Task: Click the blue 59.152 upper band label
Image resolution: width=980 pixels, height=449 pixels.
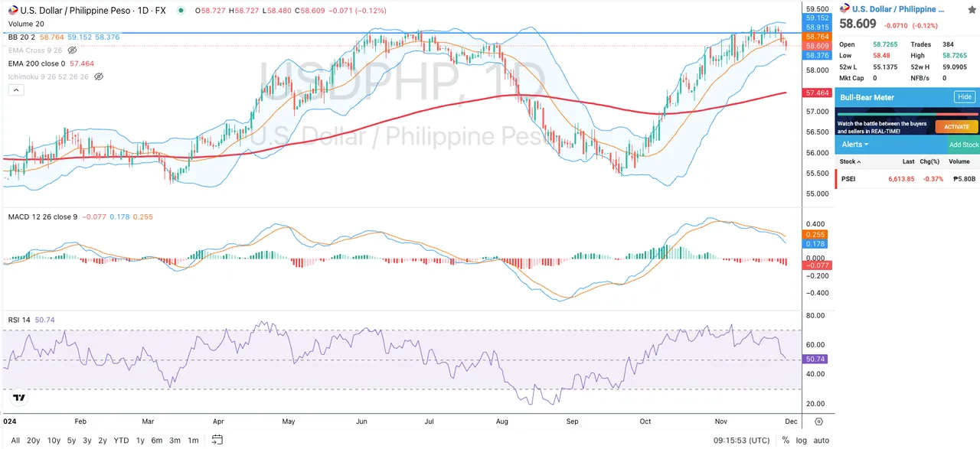Action: point(817,18)
